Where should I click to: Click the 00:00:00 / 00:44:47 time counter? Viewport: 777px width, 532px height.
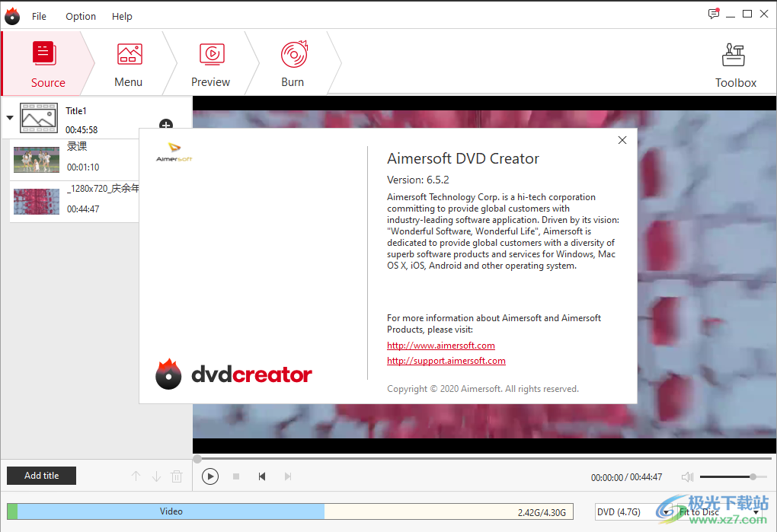pyautogui.click(x=626, y=477)
